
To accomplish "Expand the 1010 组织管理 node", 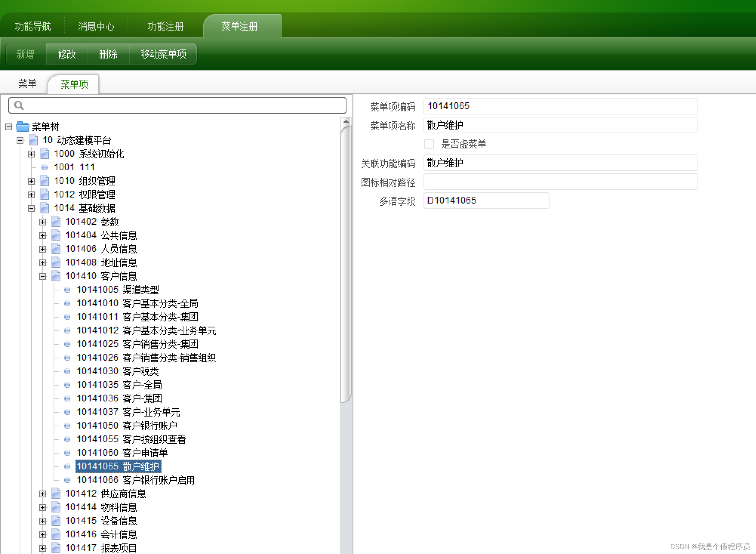I will [x=31, y=181].
